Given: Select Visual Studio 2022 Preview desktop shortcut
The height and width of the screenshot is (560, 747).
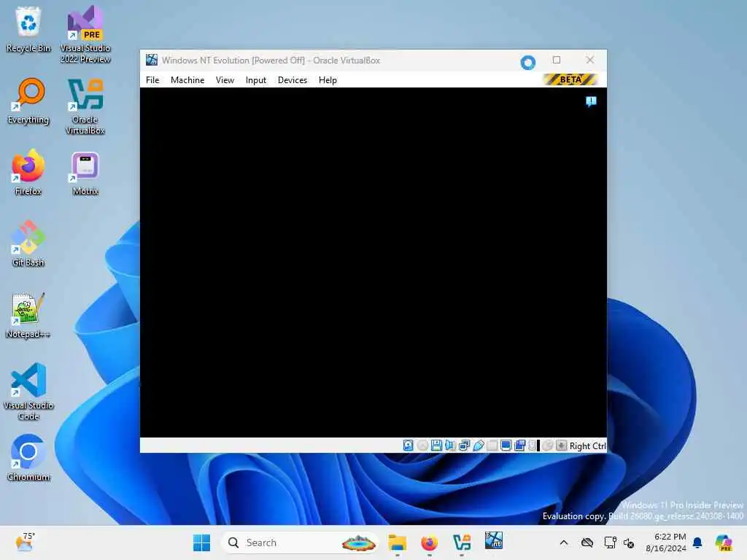Looking at the screenshot, I should (x=85, y=34).
